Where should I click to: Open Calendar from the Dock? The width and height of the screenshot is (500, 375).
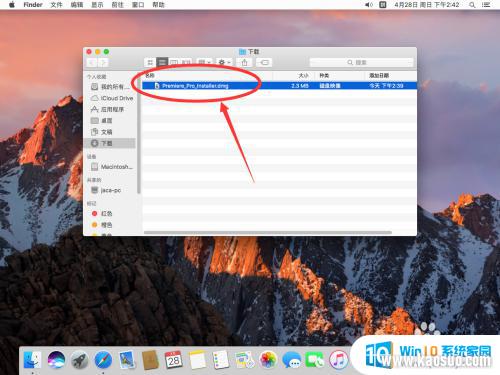click(x=173, y=360)
